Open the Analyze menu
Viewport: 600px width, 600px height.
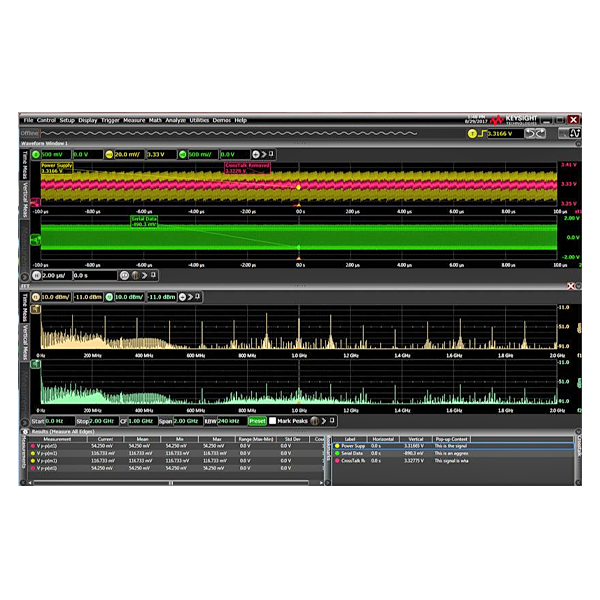point(175,120)
